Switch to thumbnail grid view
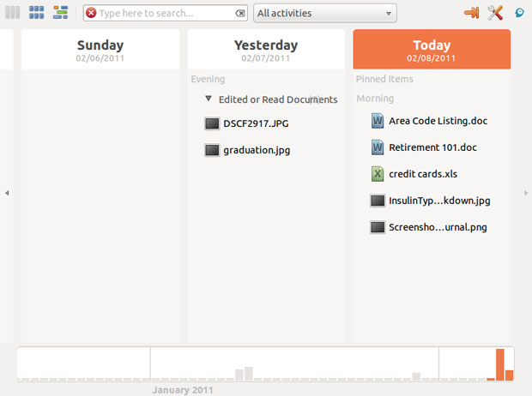The width and height of the screenshot is (532, 396). pyautogui.click(x=36, y=13)
